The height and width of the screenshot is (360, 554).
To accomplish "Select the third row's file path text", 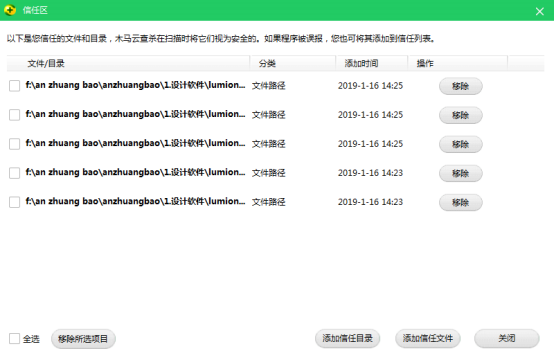I will (135, 143).
